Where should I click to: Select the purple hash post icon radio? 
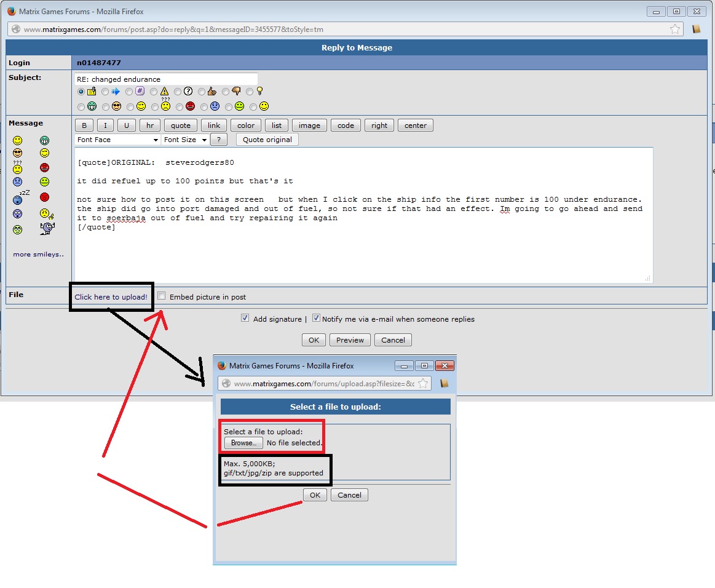[x=129, y=92]
